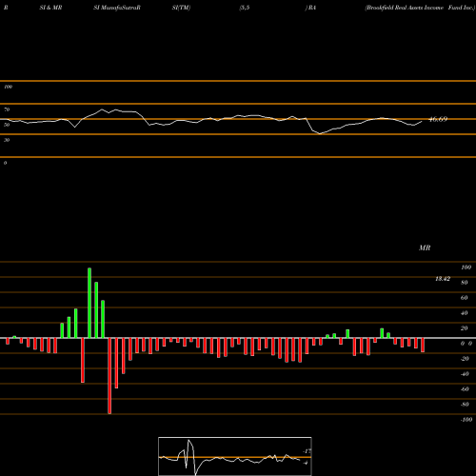Select the -100 label on the MR axis

tap(466, 420)
